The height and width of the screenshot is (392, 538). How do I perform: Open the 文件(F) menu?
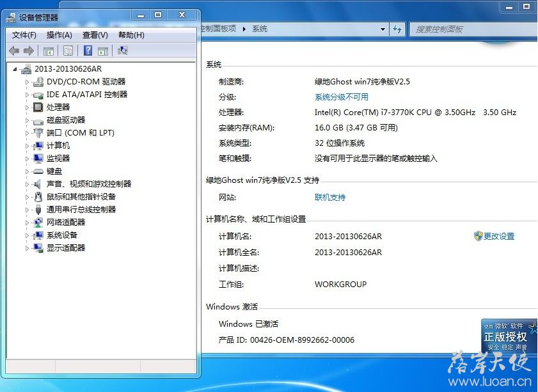point(24,35)
